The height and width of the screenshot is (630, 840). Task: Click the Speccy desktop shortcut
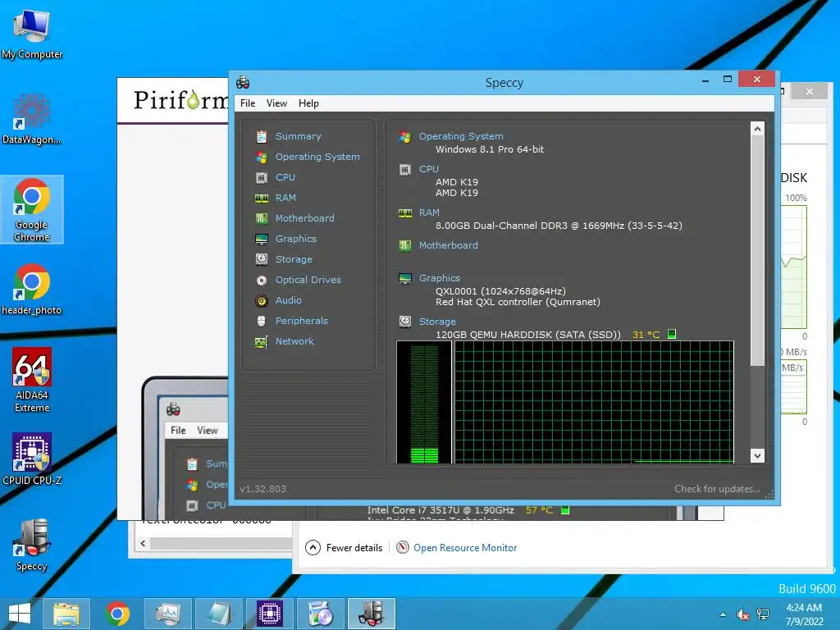click(x=32, y=546)
